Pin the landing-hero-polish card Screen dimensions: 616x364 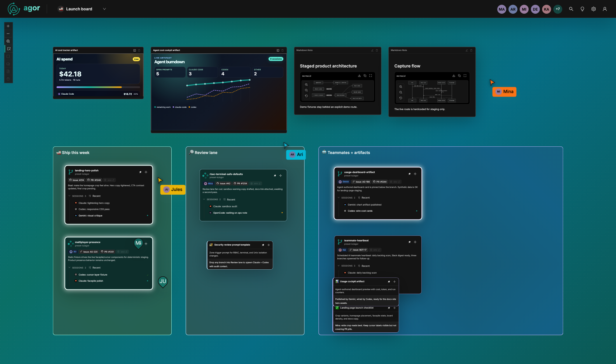pos(140,172)
